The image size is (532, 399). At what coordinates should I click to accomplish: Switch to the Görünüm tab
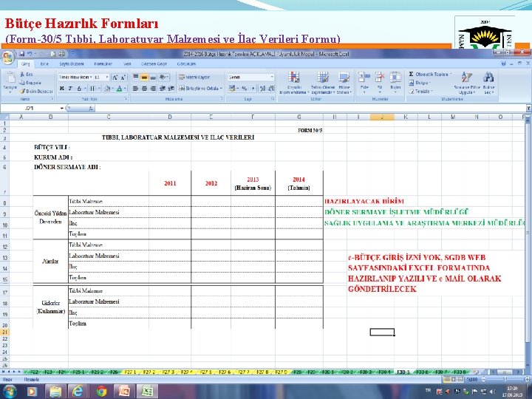(x=186, y=64)
